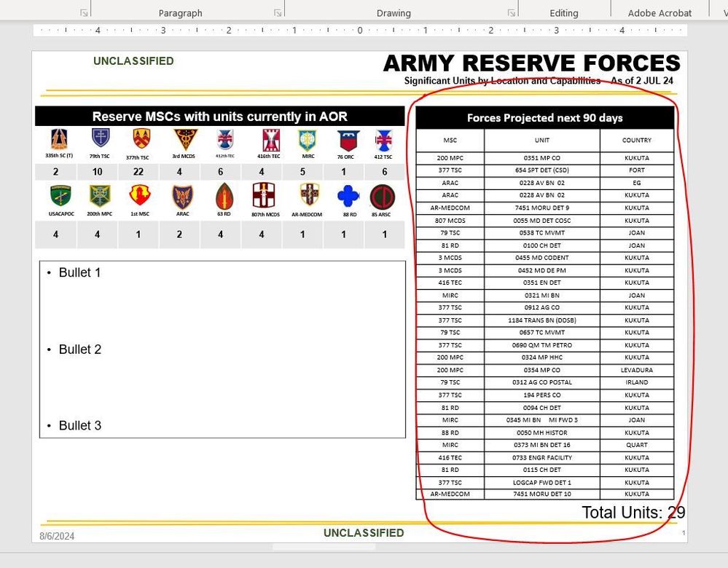
Task: Select the 76 ORC insignia image
Action: [348, 141]
